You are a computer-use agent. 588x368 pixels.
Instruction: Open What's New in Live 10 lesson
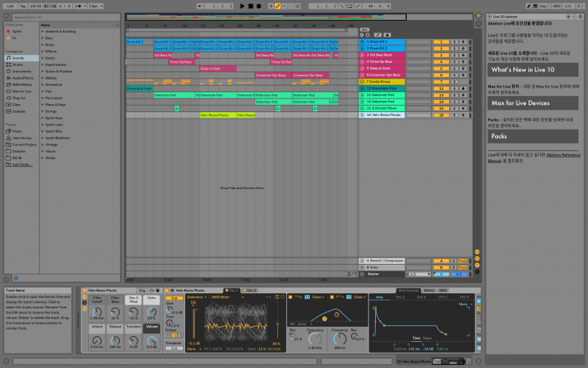pyautogui.click(x=520, y=70)
